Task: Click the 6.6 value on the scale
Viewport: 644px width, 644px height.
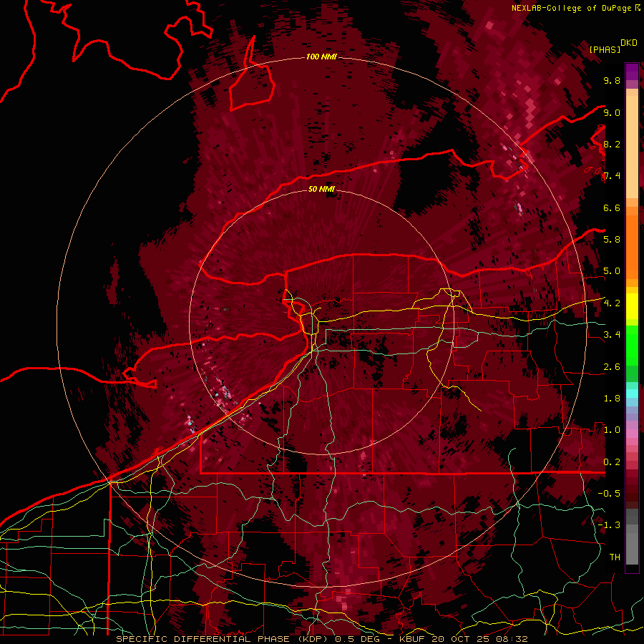Action: 612,208
